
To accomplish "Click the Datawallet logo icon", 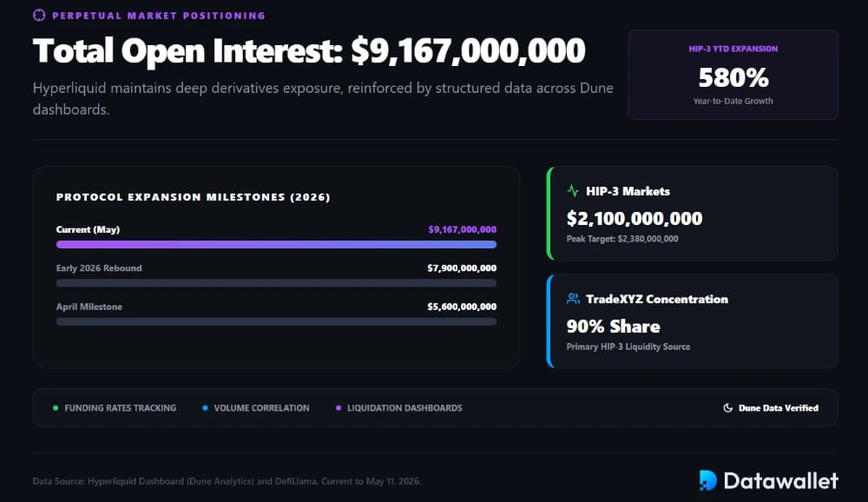I will [708, 480].
